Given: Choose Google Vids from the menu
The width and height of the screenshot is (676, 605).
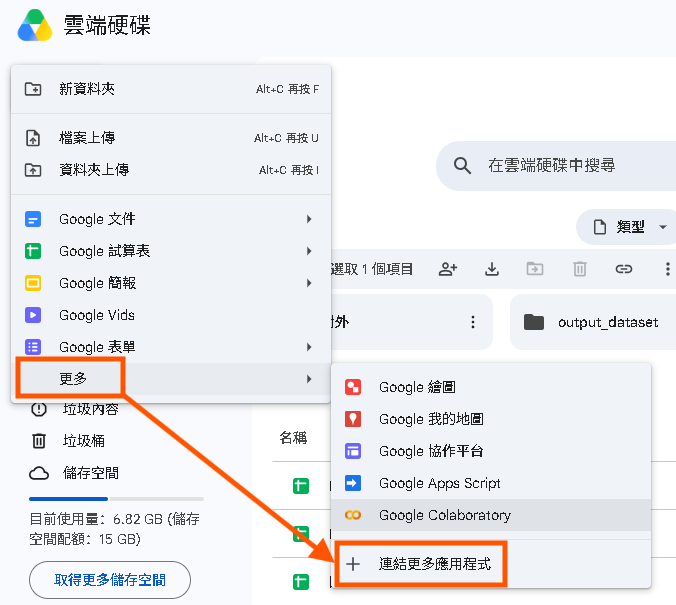Looking at the screenshot, I should click(x=171, y=315).
